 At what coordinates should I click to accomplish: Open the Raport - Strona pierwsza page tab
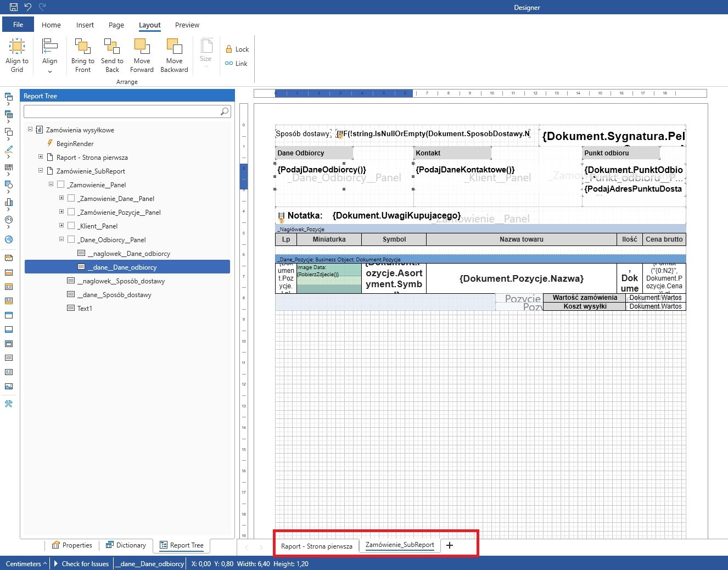click(x=317, y=546)
